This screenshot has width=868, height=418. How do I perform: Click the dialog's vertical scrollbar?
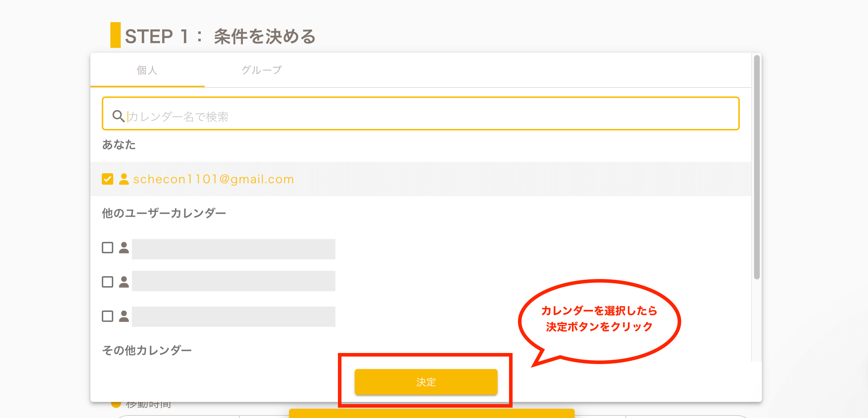(757, 167)
